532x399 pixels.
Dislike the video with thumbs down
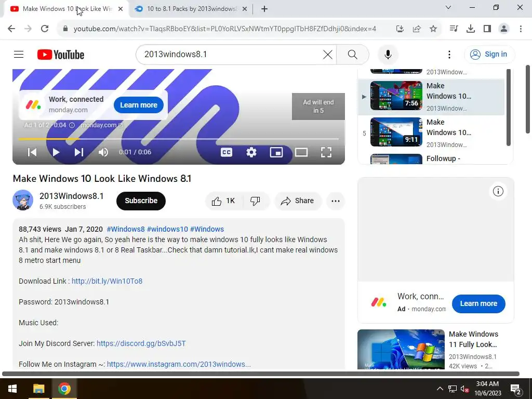point(255,201)
